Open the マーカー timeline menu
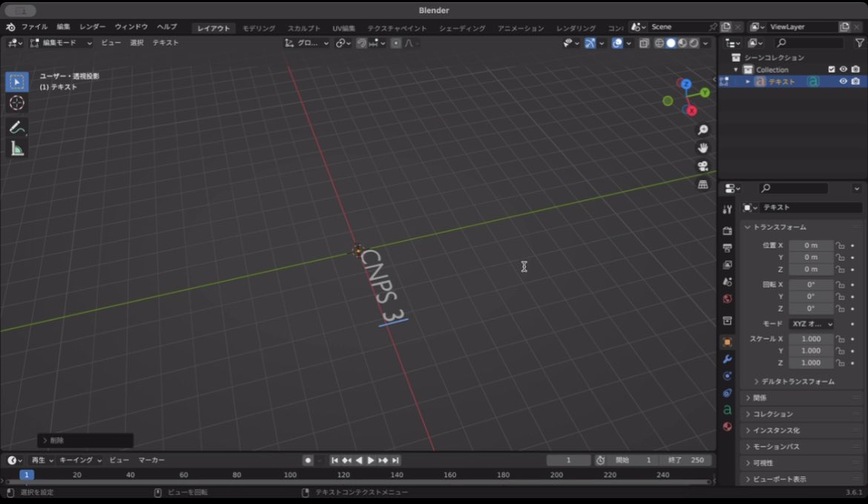 coord(151,460)
